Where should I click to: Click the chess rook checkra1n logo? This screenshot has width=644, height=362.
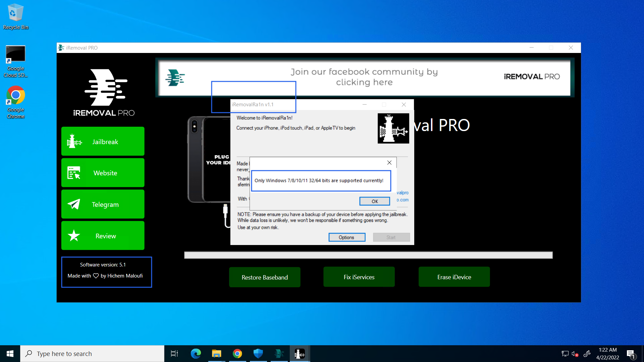[393, 128]
